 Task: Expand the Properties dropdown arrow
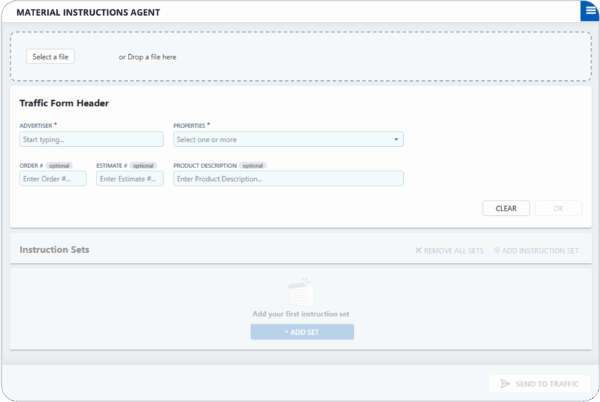[396, 140]
